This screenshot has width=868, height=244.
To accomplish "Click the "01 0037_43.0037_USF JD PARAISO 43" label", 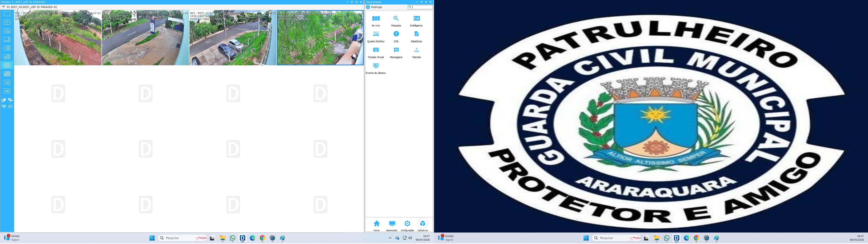I will 32,7.
